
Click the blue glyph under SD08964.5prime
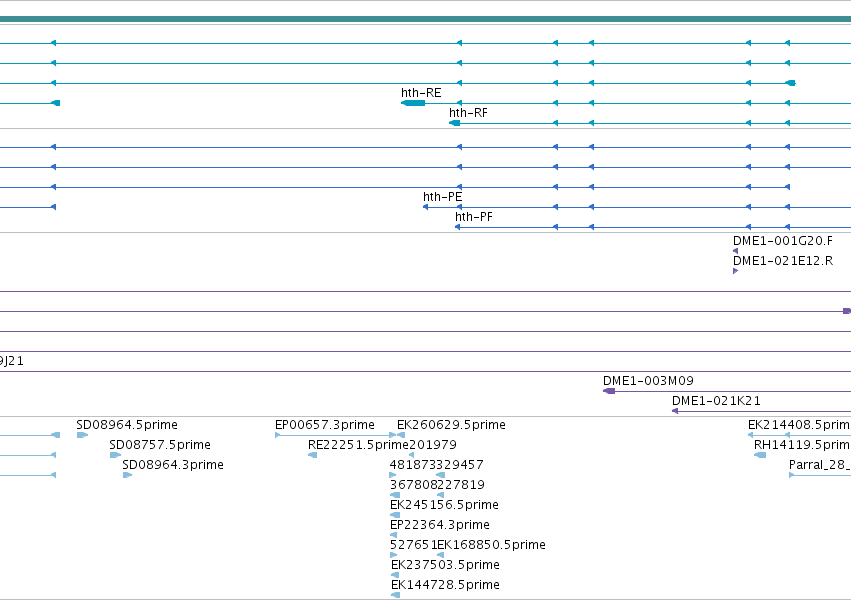pyautogui.click(x=82, y=435)
